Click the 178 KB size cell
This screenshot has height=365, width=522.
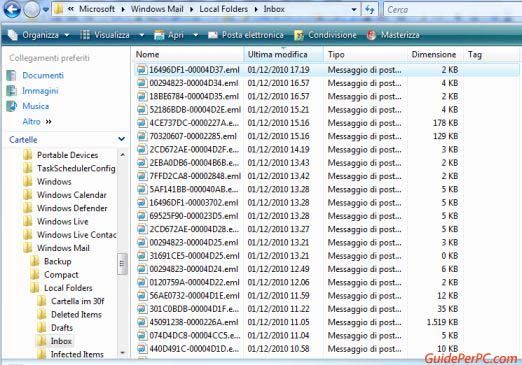(445, 123)
